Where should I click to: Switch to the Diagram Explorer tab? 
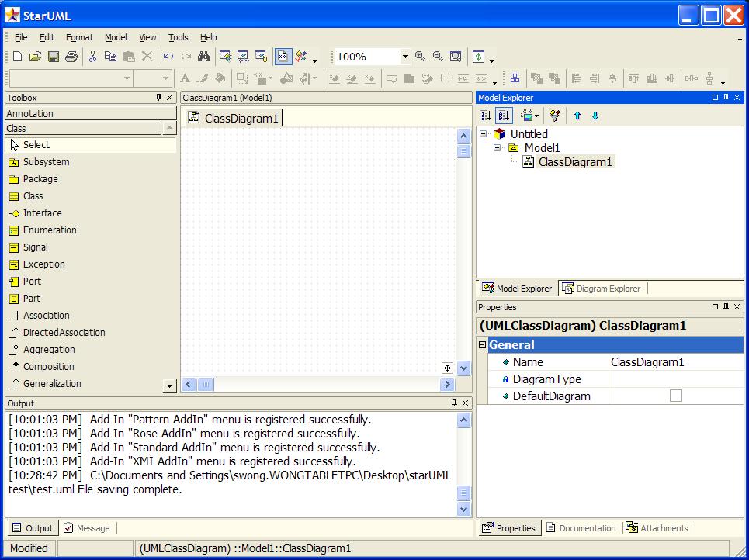point(602,289)
